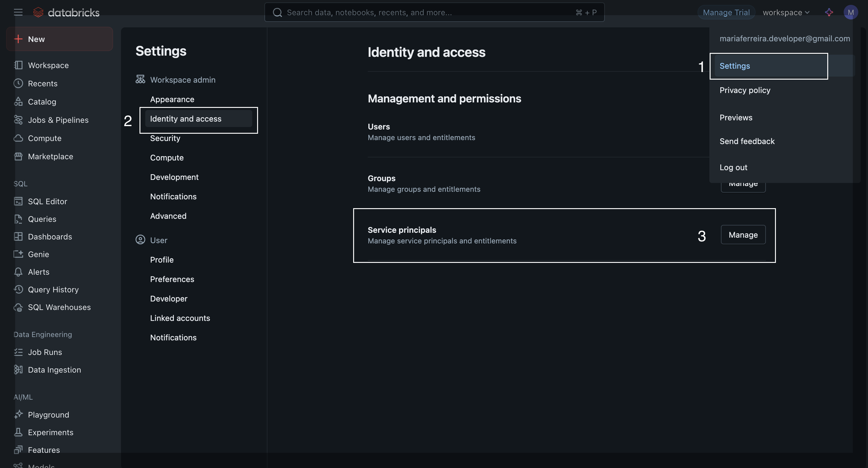Viewport: 868px width, 468px height.
Task: Open the admin Compute settings page
Action: pyautogui.click(x=167, y=158)
